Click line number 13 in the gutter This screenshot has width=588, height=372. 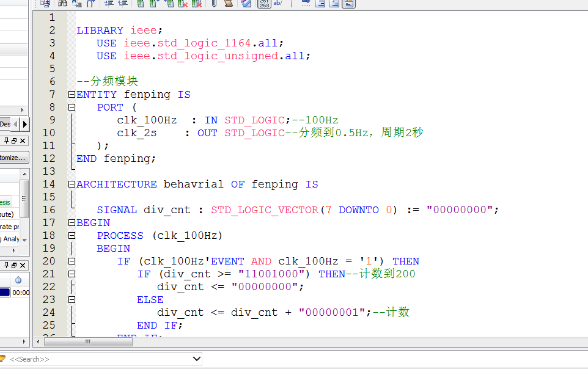(49, 171)
